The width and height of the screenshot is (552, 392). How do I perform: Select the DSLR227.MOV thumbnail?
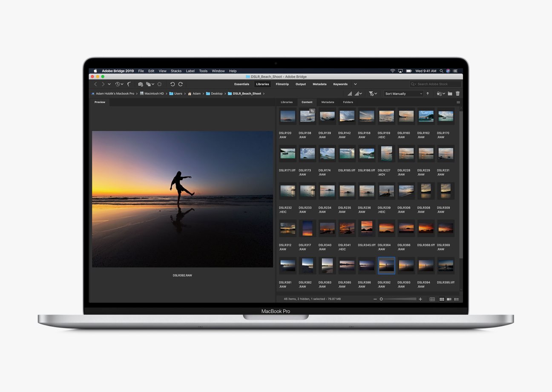[x=386, y=153]
